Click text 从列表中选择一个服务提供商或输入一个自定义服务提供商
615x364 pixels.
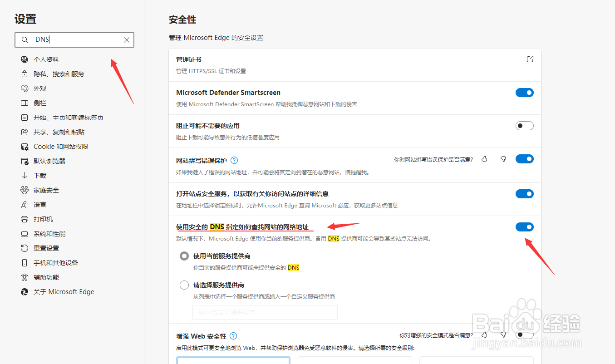[264, 296]
